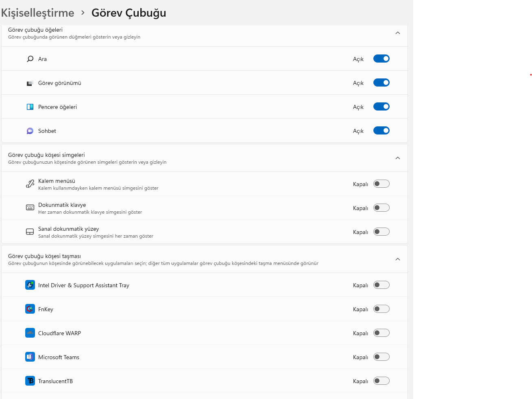Collapse the Görev çubuğu köşesi taşması section
Image resolution: width=532 pixels, height=399 pixels.
(398, 259)
